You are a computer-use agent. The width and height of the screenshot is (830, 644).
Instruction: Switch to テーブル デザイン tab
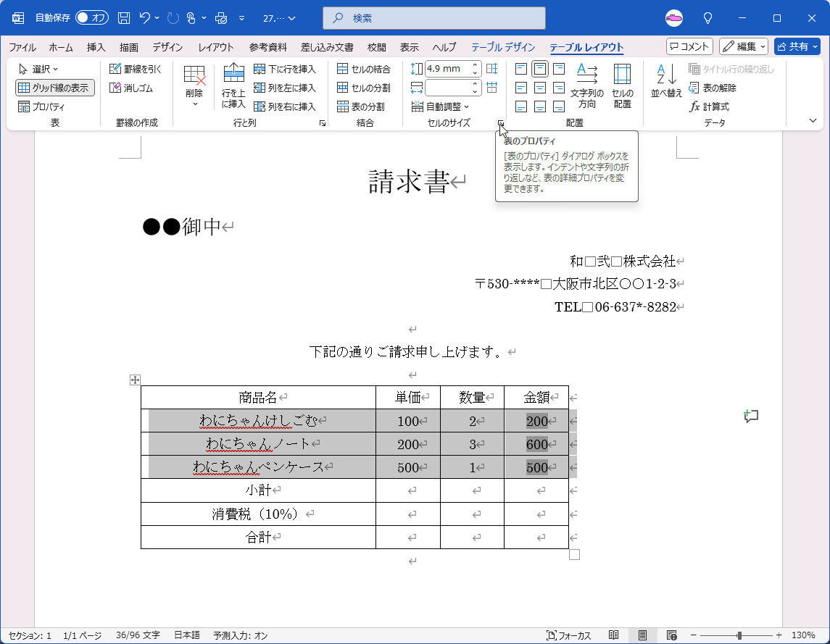[503, 47]
